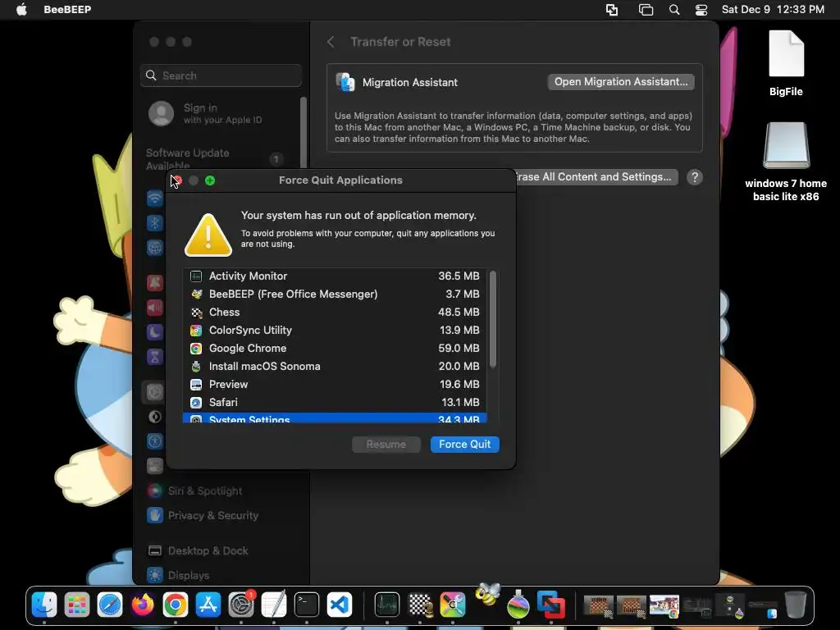The height and width of the screenshot is (630, 840).
Task: Select ColorSync Utility in the list
Action: (x=335, y=330)
